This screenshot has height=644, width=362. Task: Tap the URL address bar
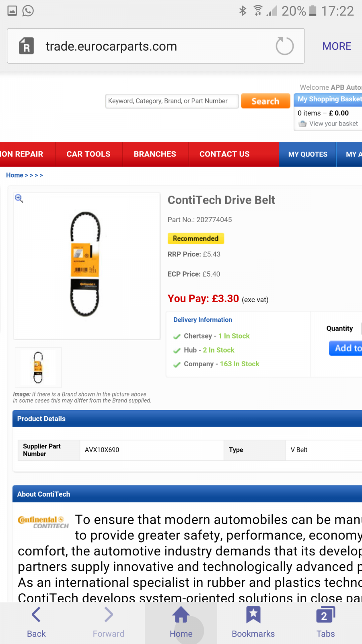click(x=156, y=46)
